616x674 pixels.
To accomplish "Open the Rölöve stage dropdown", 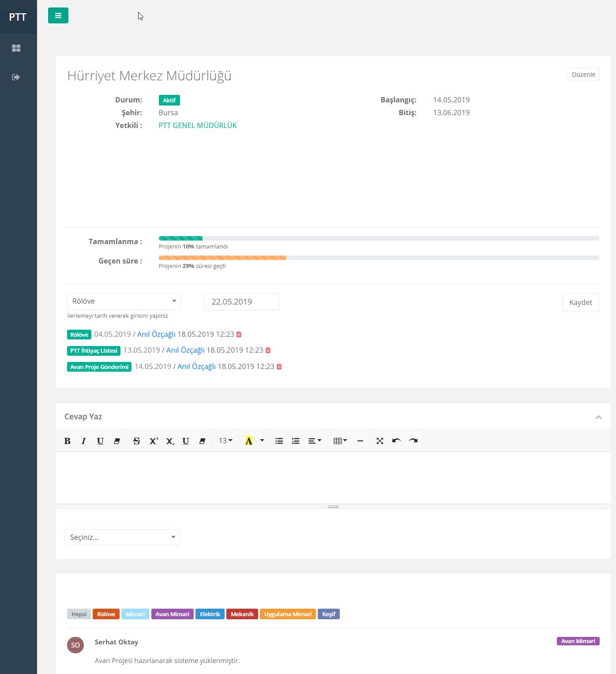I will click(124, 301).
